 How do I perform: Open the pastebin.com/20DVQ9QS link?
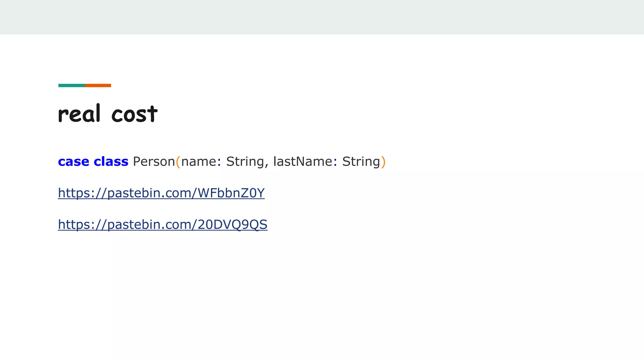coord(163,225)
